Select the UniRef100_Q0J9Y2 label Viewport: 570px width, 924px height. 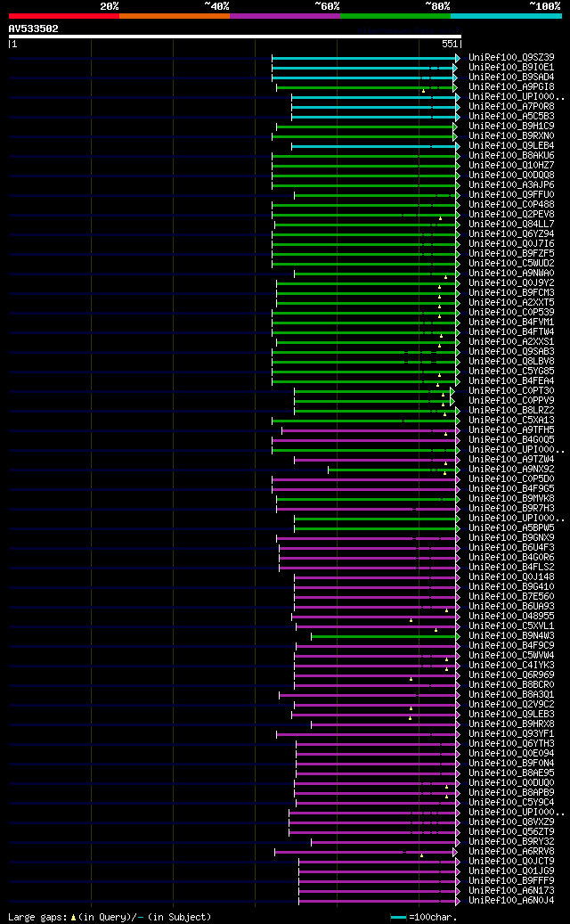(x=511, y=282)
